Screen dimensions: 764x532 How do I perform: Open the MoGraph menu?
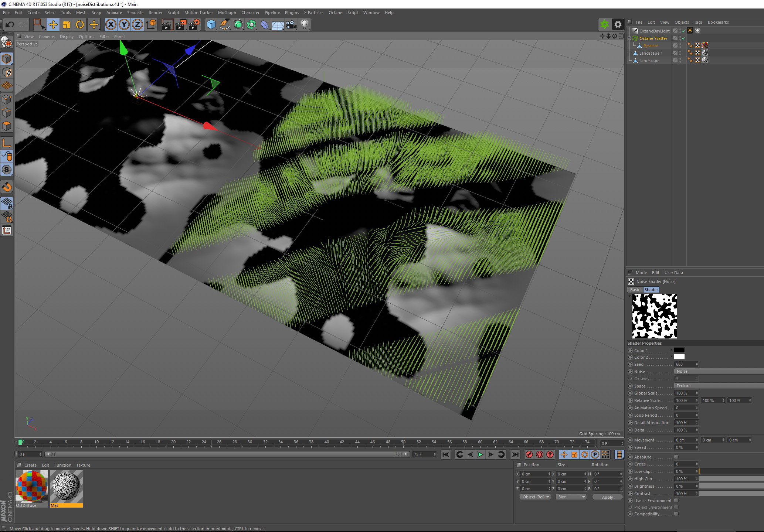pyautogui.click(x=227, y=13)
